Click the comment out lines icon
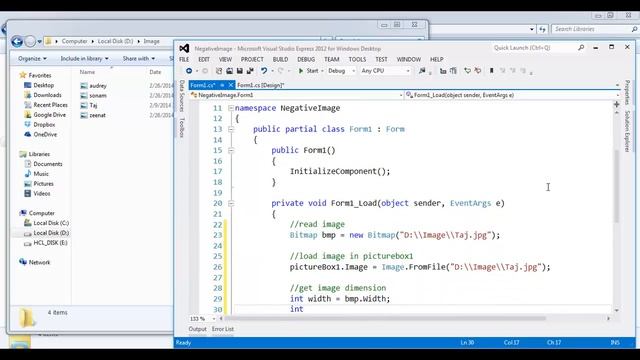The image size is (640, 360). pyautogui.click(x=467, y=71)
